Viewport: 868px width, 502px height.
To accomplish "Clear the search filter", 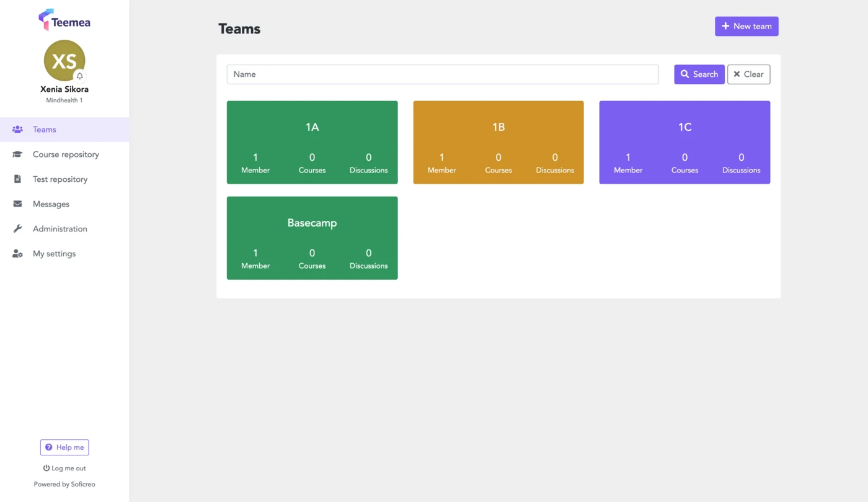I will (749, 74).
